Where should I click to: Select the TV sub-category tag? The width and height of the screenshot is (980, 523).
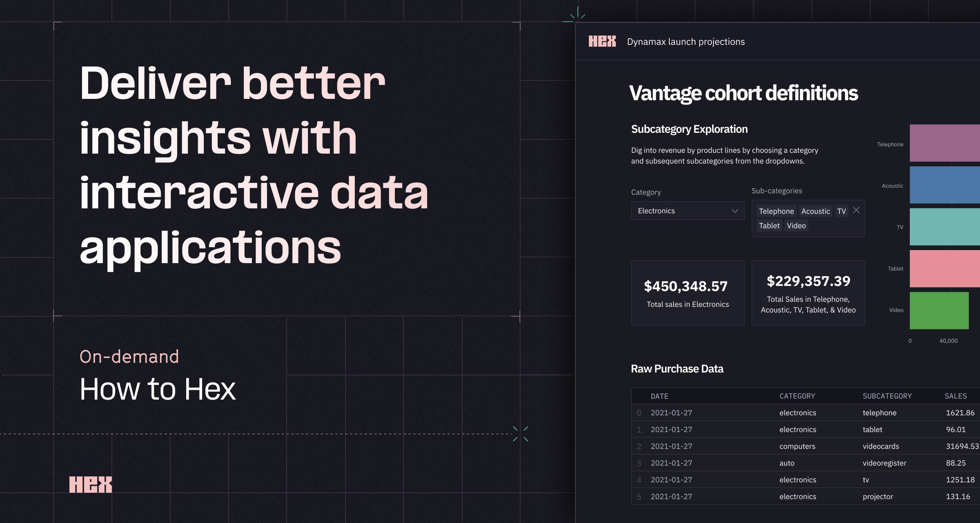[x=841, y=211]
